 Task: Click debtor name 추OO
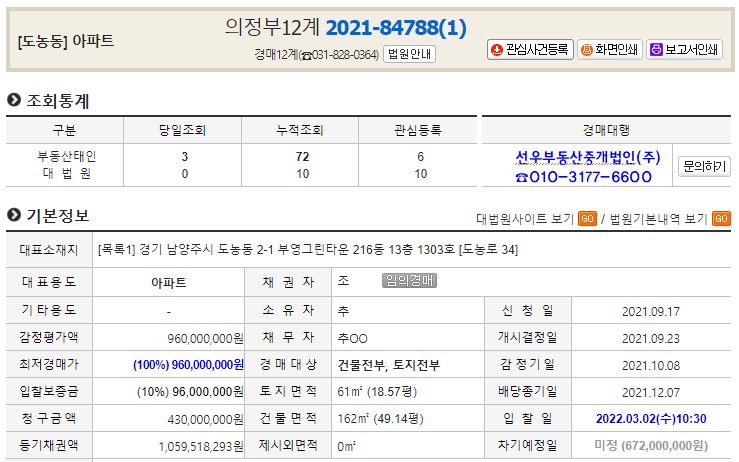(353, 338)
